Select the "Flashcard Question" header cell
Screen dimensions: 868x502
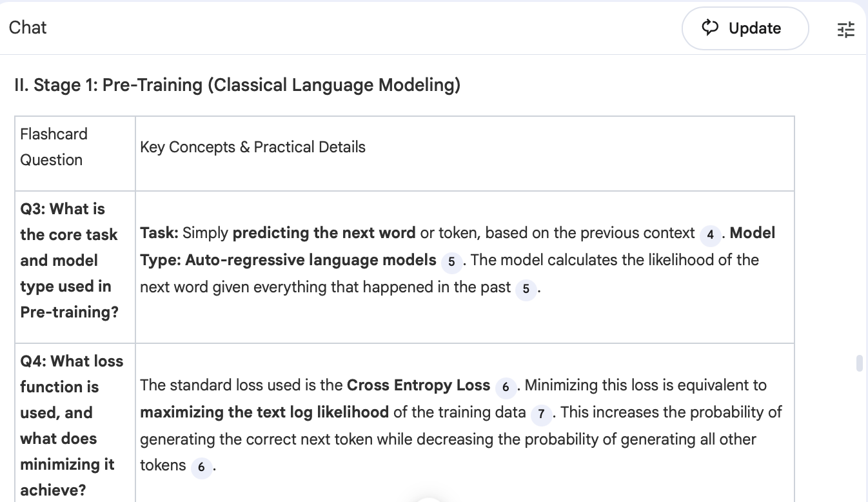pos(54,146)
